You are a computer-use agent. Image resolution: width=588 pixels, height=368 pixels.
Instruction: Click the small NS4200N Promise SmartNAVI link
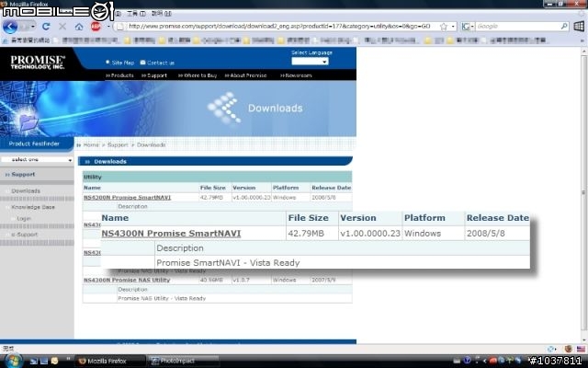tap(127, 198)
